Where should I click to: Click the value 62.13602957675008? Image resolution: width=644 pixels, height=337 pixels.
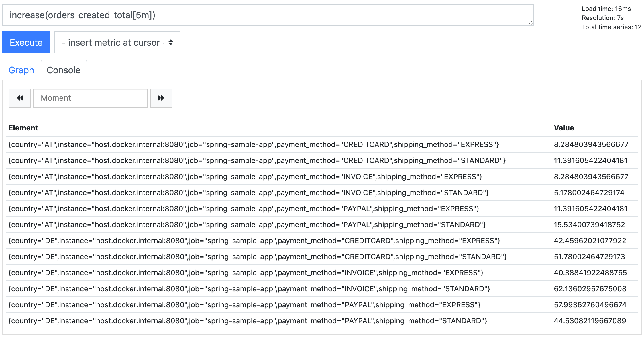[x=590, y=289]
